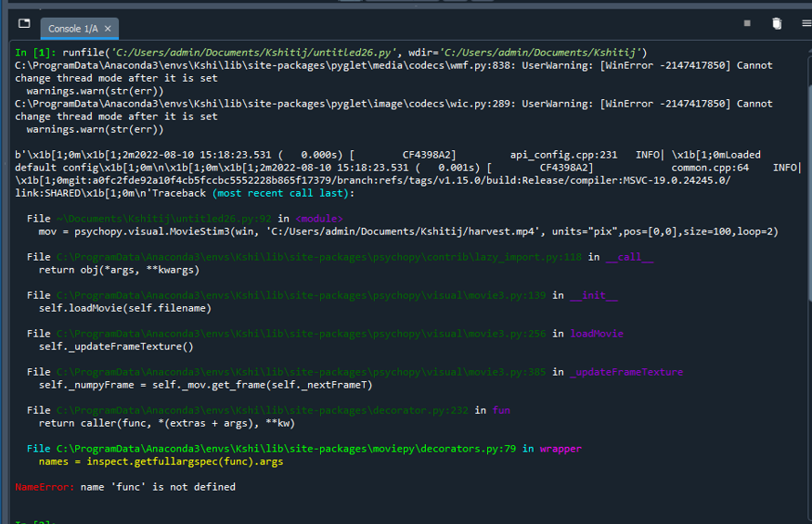The height and width of the screenshot is (524, 812).
Task: Open the movie3.py:139 traceback link
Action: 301,295
